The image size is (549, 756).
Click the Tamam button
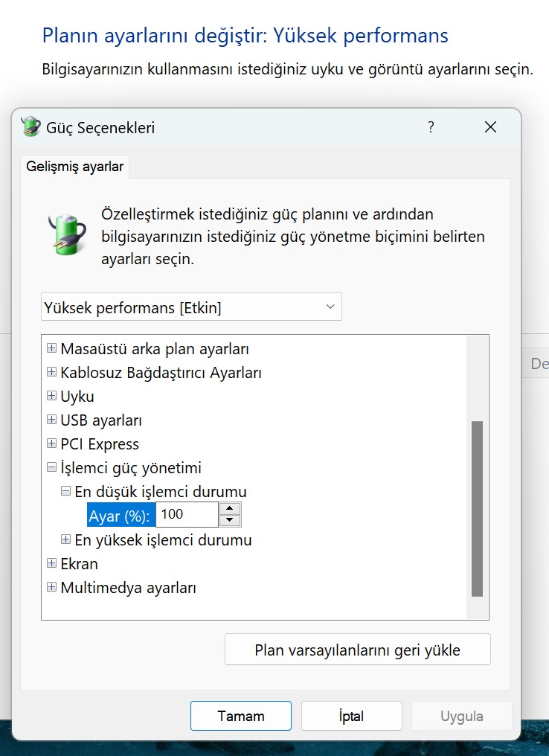(x=241, y=716)
